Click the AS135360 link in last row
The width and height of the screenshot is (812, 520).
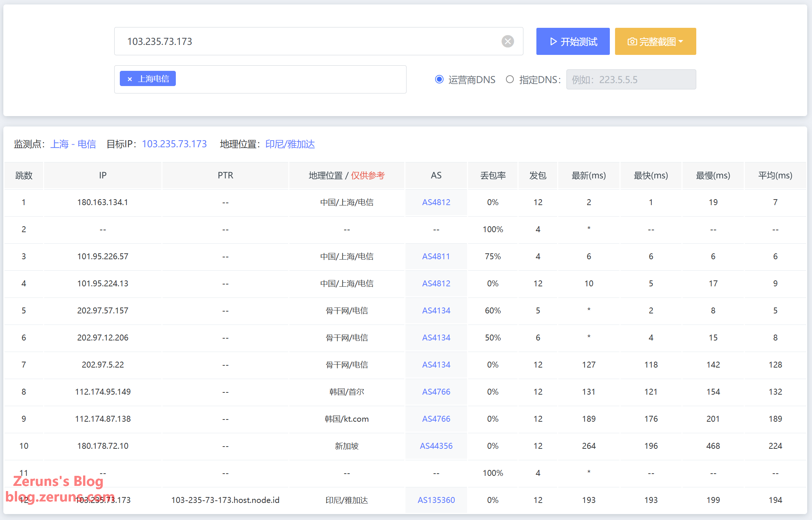(436, 500)
